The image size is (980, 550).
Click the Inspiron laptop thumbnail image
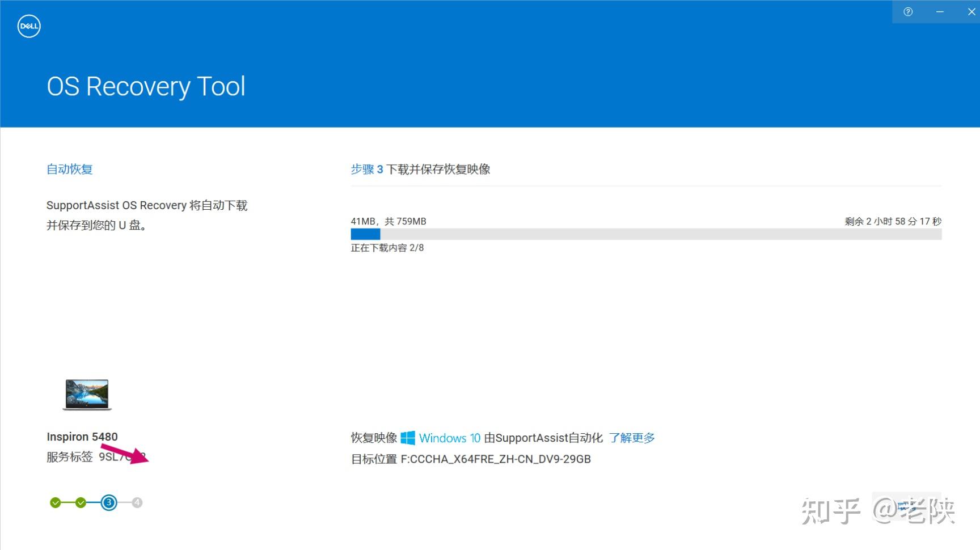coord(87,395)
